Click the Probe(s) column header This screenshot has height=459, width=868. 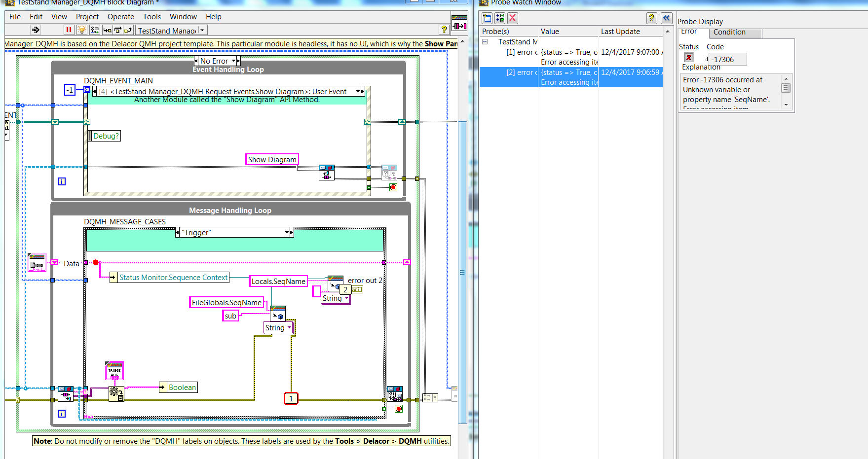coord(509,32)
